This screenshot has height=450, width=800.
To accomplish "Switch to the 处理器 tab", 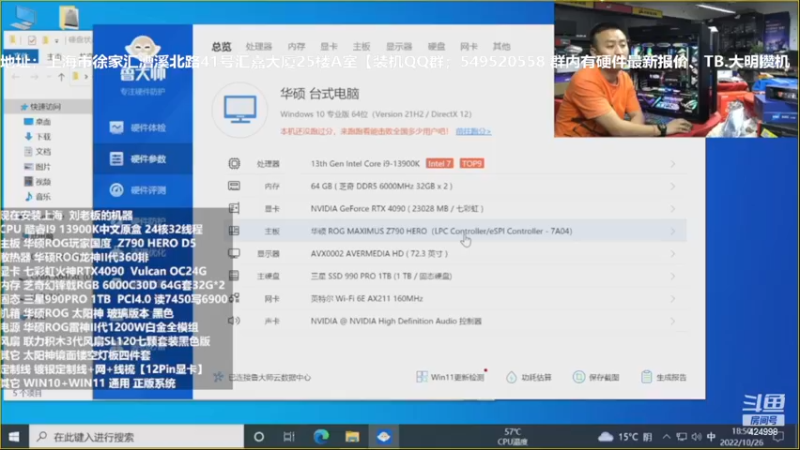I will (259, 46).
